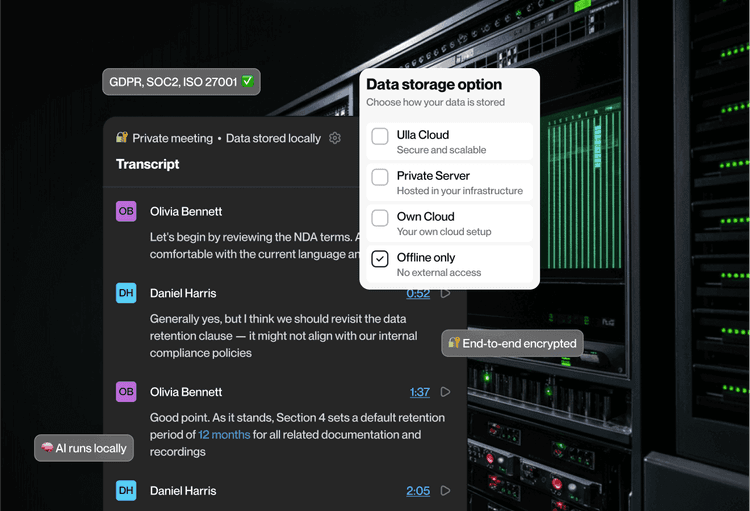Click the brain icon in AI runs locally

47,448
